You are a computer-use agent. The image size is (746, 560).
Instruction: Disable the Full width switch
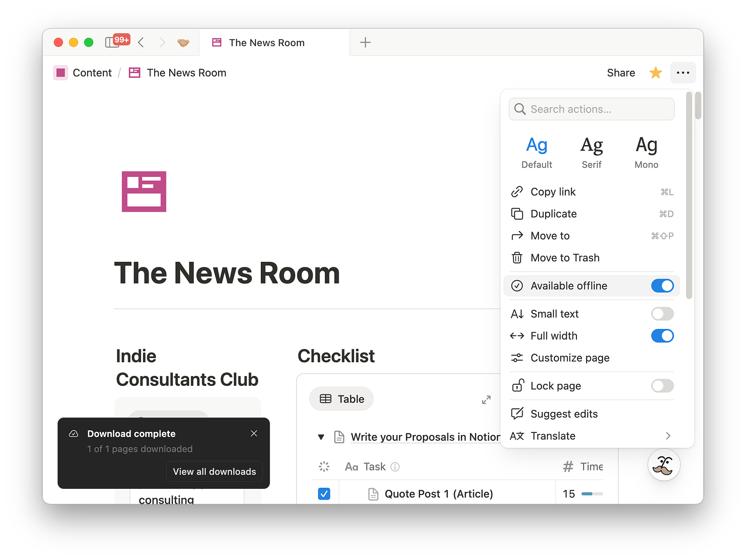[662, 336]
